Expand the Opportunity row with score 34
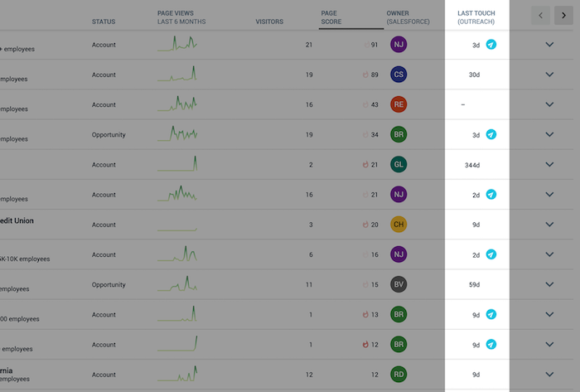 [x=549, y=134]
